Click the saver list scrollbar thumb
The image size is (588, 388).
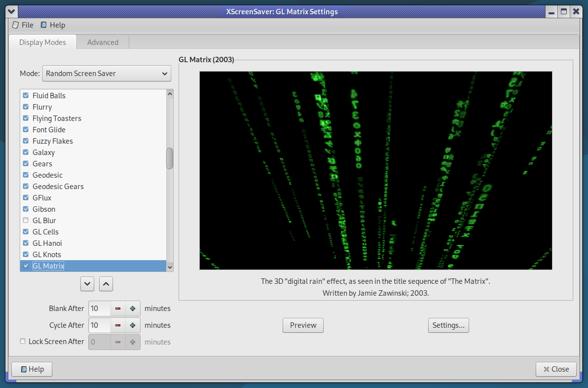click(170, 158)
